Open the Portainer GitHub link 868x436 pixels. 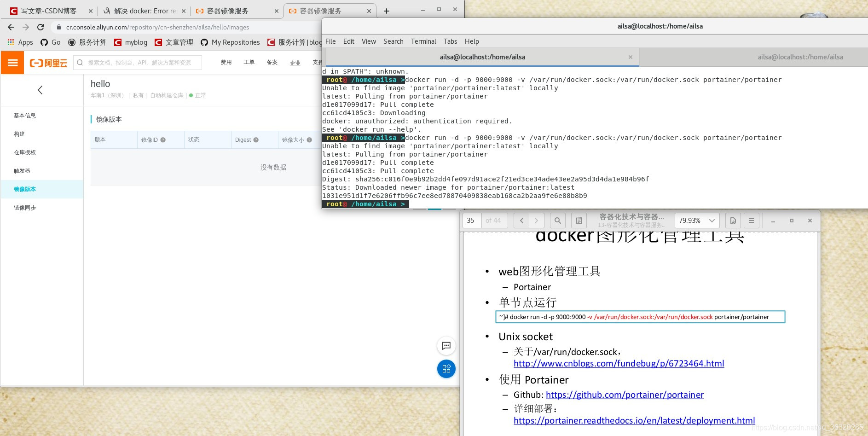[x=625, y=395]
